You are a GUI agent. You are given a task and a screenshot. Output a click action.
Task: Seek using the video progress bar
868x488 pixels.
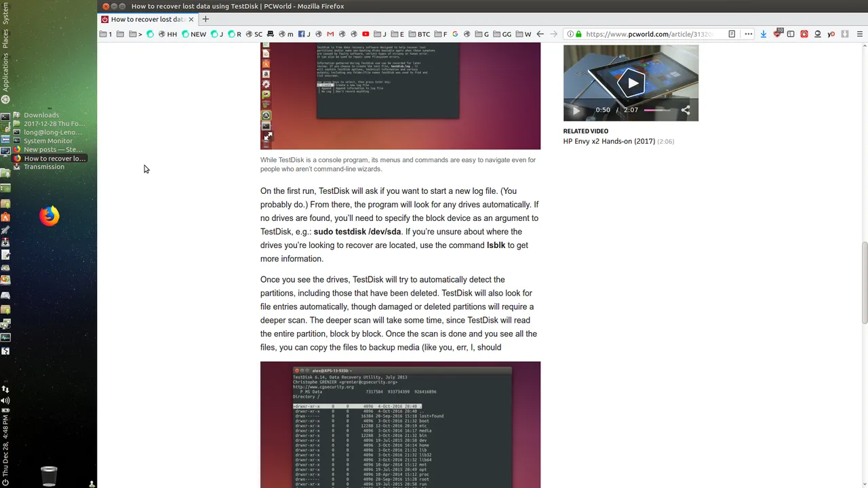tap(658, 110)
